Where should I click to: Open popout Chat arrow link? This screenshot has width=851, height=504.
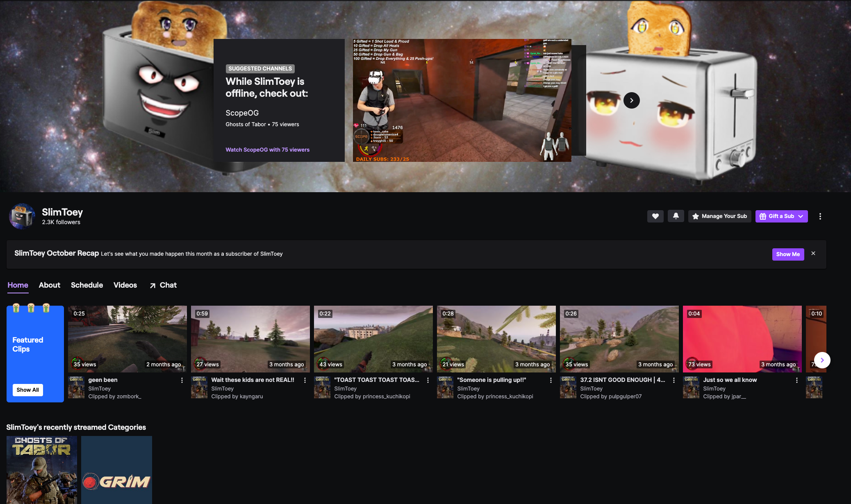163,285
